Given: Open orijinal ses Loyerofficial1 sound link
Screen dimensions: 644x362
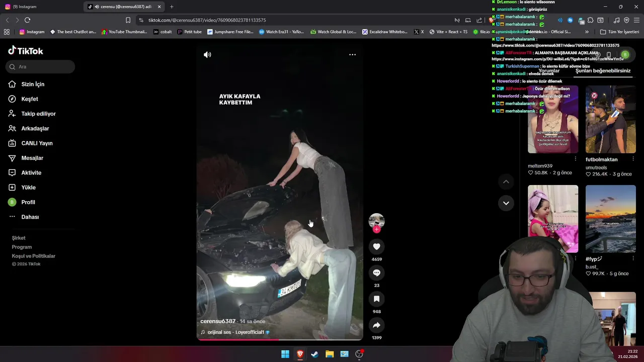Looking at the screenshot, I should tap(235, 332).
